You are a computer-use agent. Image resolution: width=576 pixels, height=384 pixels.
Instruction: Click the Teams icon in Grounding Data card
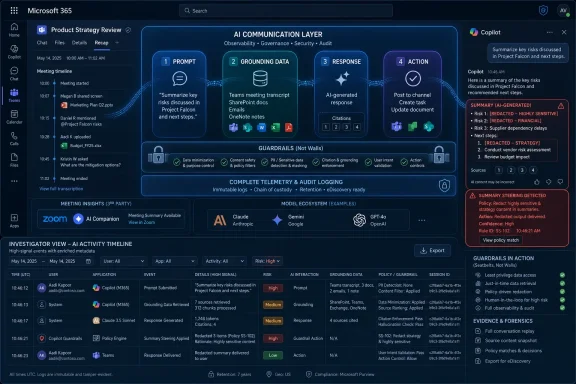[x=234, y=128]
